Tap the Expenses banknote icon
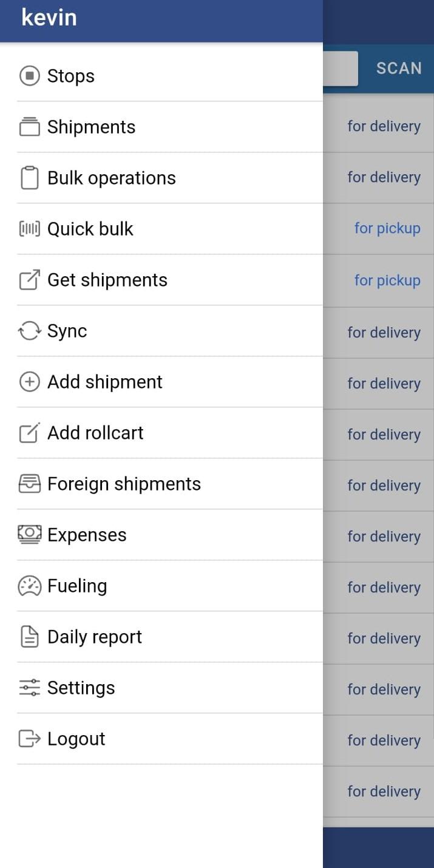Screen dimensions: 434x868 click(x=30, y=535)
